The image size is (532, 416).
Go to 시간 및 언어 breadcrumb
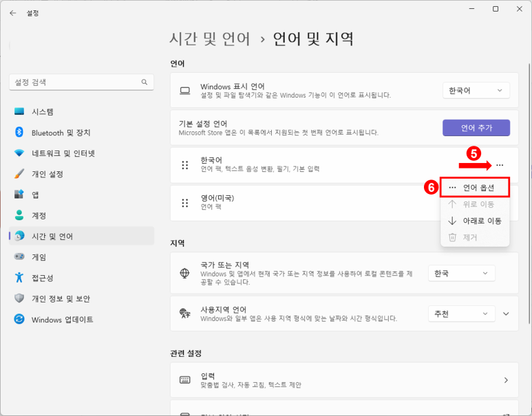pos(210,39)
